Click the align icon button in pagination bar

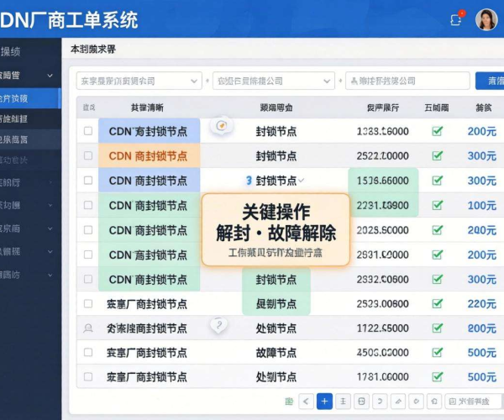pyautogui.click(x=343, y=401)
